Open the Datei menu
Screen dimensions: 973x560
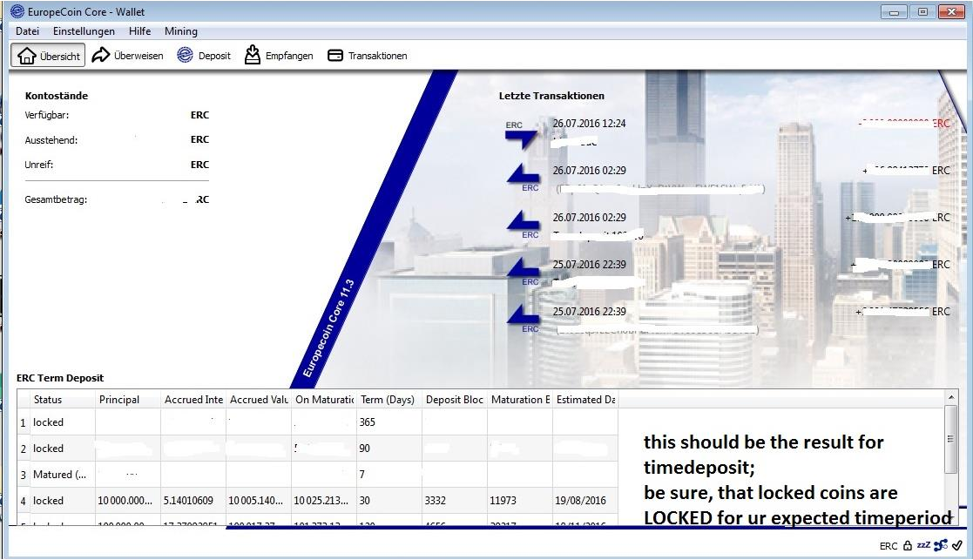point(27,31)
